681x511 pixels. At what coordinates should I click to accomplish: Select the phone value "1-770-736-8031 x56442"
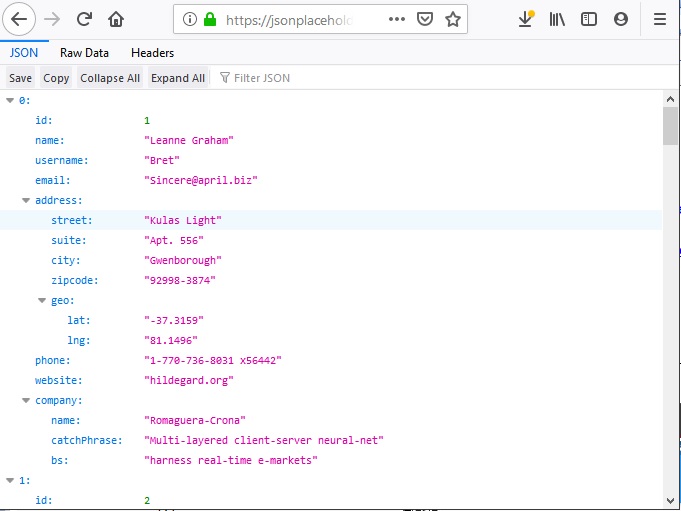(x=213, y=360)
